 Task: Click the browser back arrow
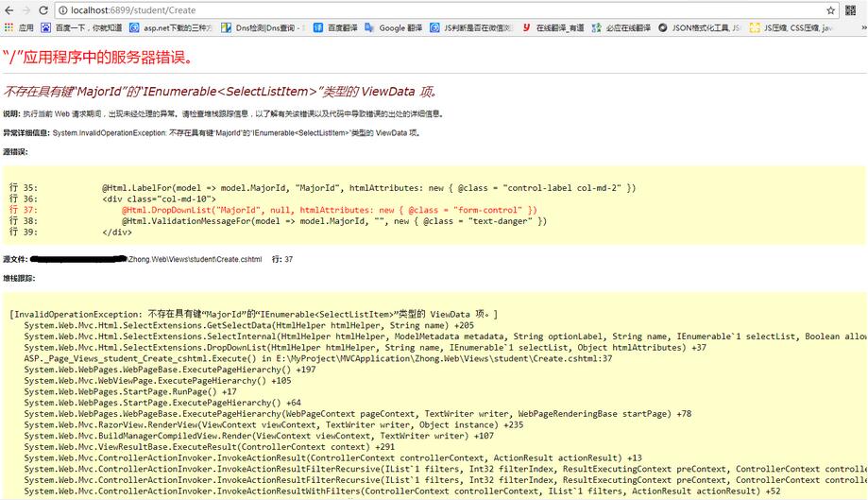[x=9, y=9]
